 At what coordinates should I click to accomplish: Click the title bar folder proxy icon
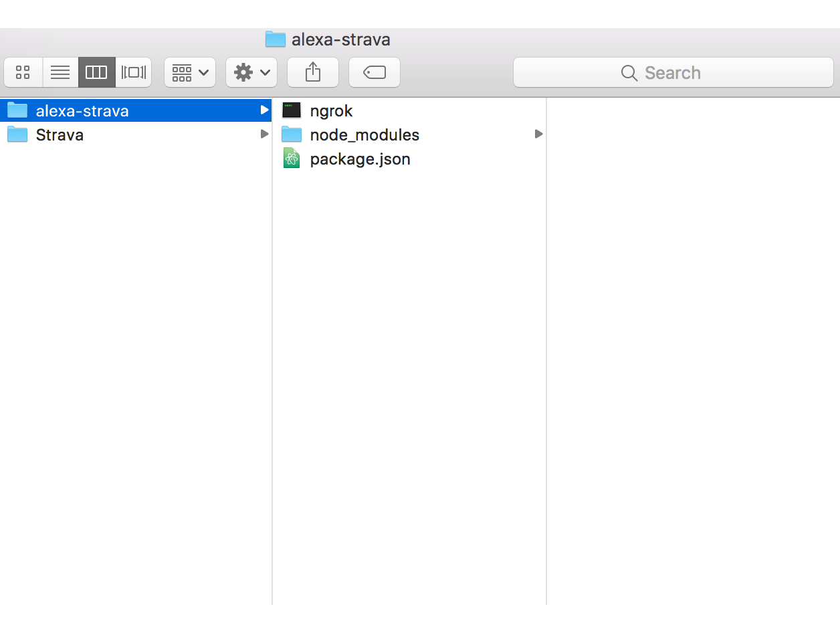click(276, 39)
